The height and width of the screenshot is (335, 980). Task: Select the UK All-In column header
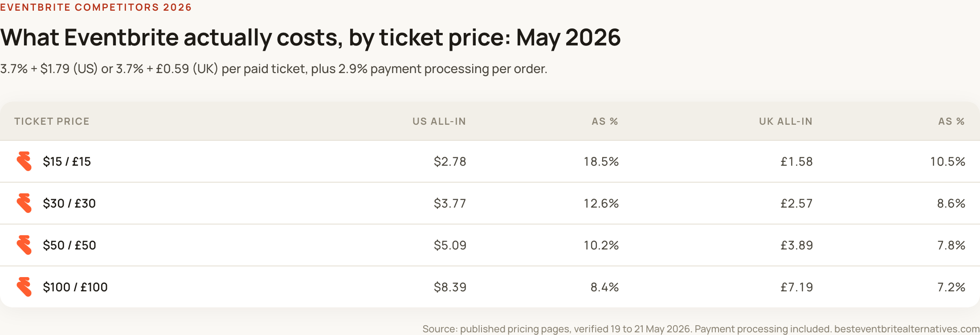pyautogui.click(x=786, y=121)
